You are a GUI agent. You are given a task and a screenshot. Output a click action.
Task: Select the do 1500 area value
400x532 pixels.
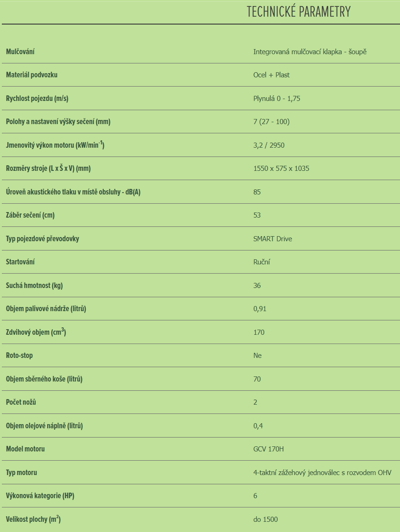coord(265,519)
